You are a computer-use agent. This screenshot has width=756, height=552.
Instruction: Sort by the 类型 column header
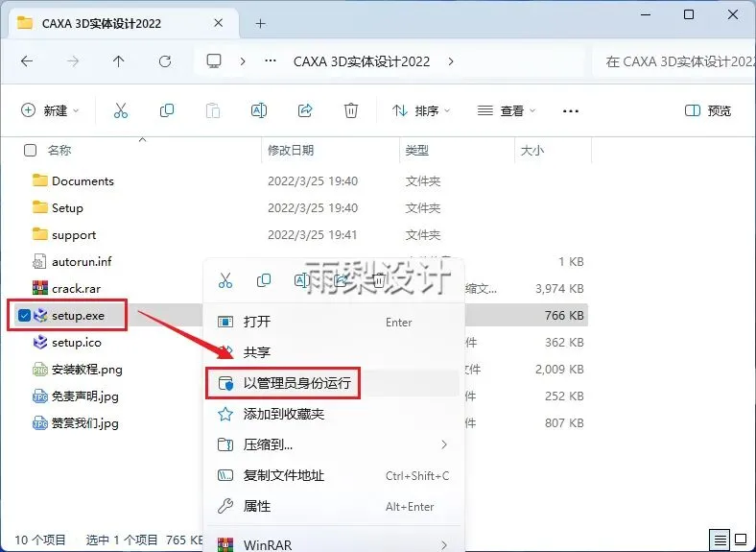[x=416, y=150]
